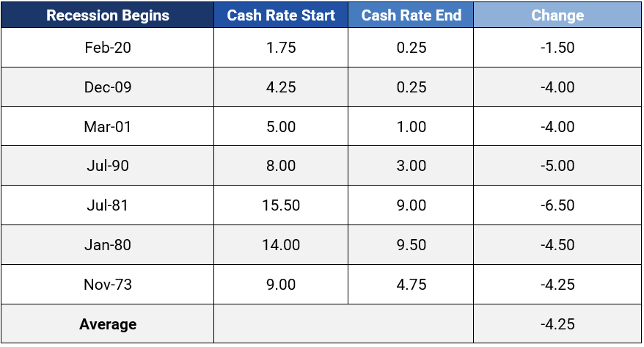Image resolution: width=644 pixels, height=347 pixels.
Task: Click the -1.50 change value
Action: click(557, 48)
